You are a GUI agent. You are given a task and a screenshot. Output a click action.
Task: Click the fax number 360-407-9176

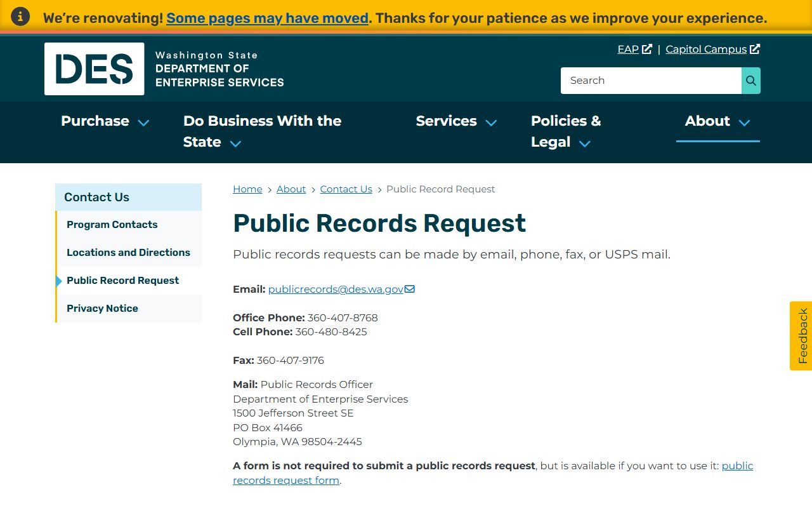point(291,360)
